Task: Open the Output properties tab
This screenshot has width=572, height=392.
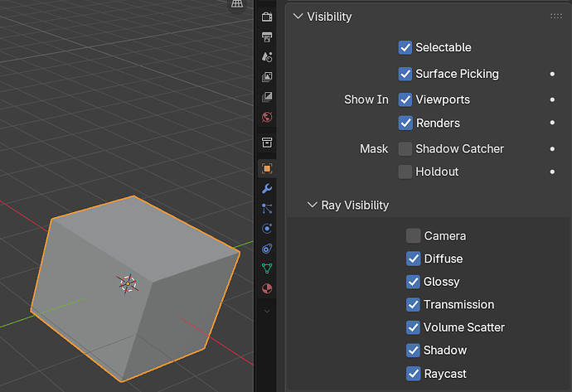Action: coord(267,36)
